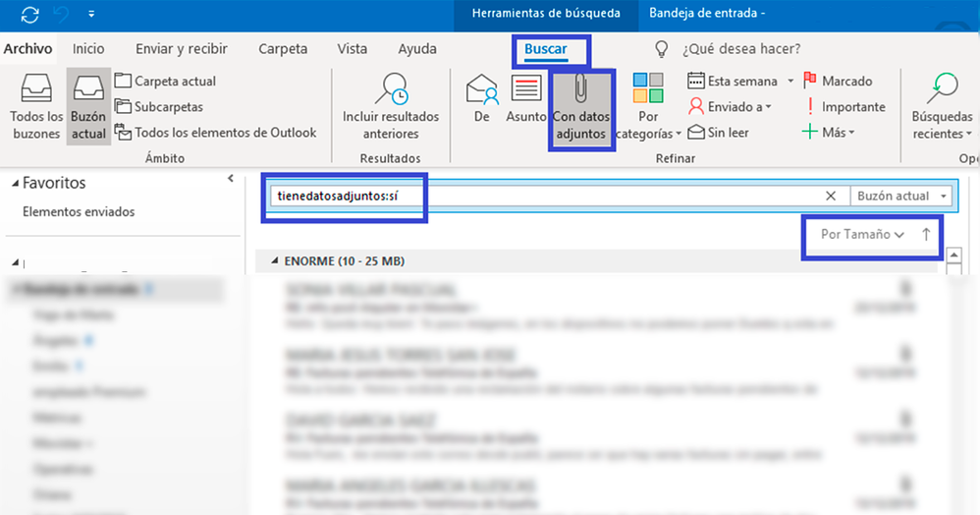Open the Enviar y recibir tab
980x515 pixels.
click(x=182, y=49)
